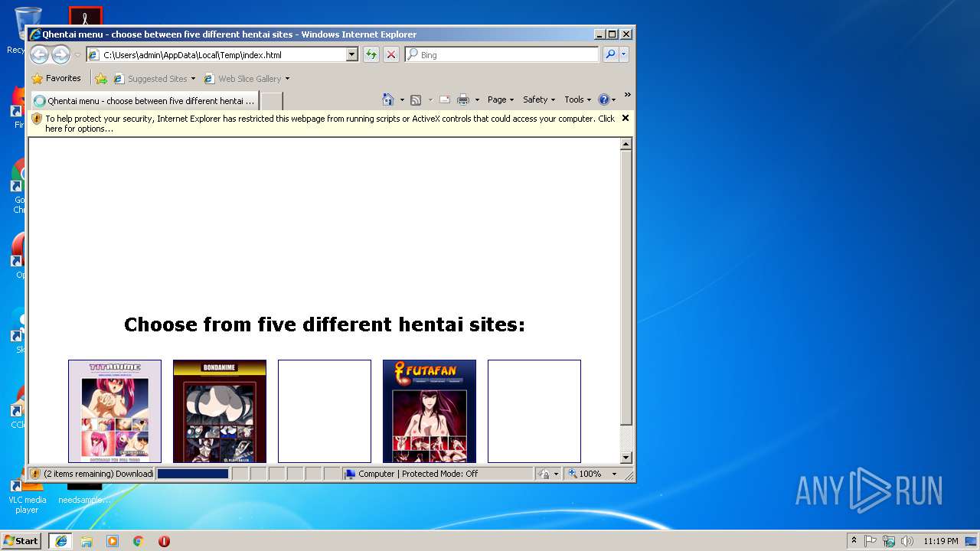Screen dimensions: 980x551
Task: Print the page with printer icon
Action: tap(462, 99)
